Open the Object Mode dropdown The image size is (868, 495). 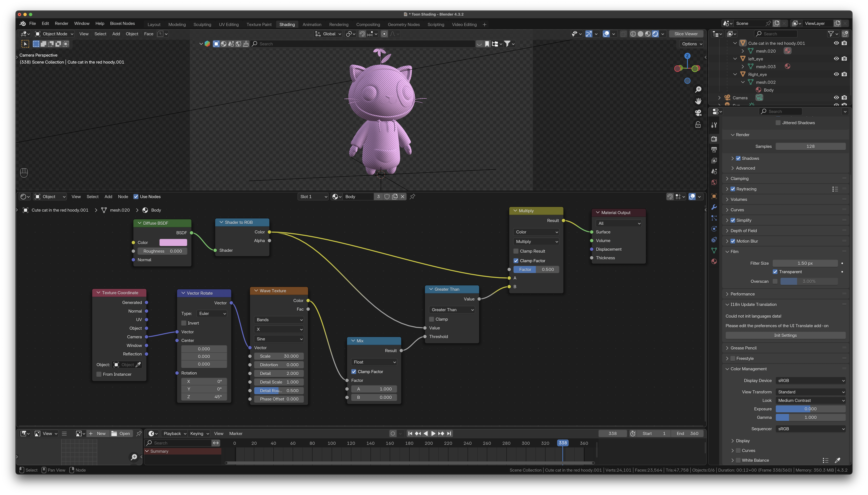coord(54,34)
